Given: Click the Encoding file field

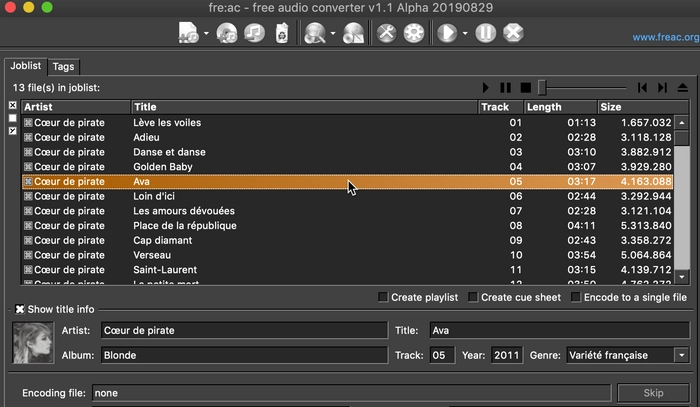Looking at the screenshot, I should click(x=351, y=393).
